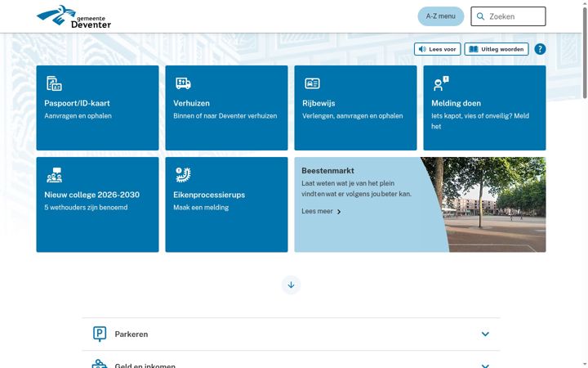The height and width of the screenshot is (368, 588).
Task: Click 'Maak een melding' text
Action: click(x=201, y=207)
